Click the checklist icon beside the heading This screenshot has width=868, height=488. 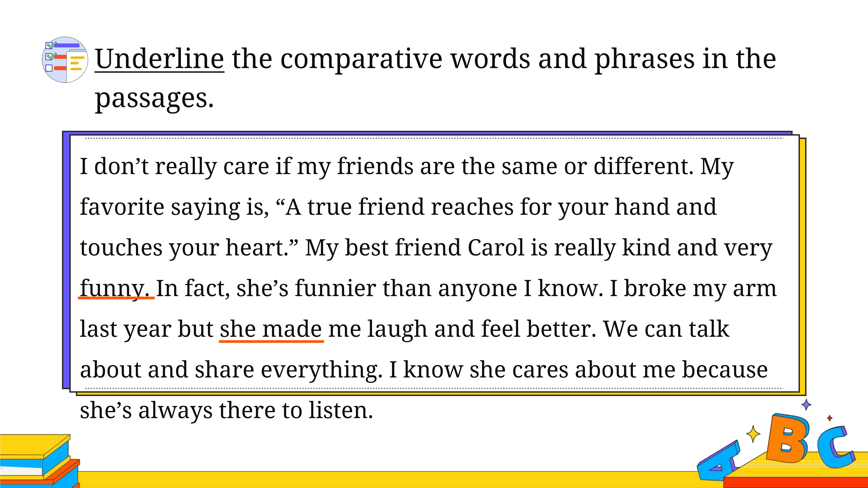(x=65, y=60)
